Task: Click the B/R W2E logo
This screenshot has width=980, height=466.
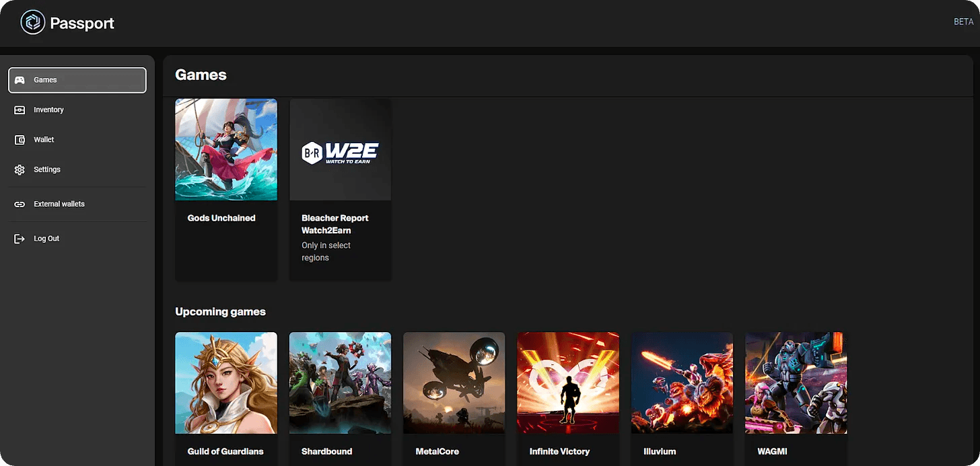Action: click(340, 153)
